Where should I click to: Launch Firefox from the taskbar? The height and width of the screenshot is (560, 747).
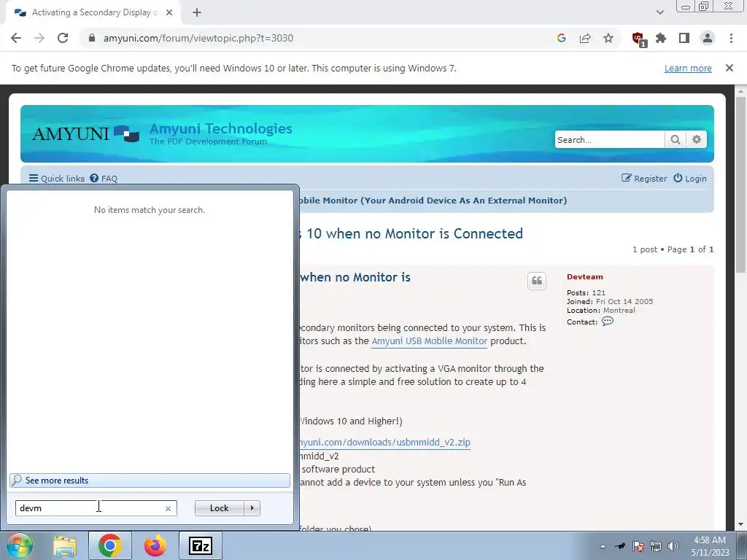(x=155, y=545)
